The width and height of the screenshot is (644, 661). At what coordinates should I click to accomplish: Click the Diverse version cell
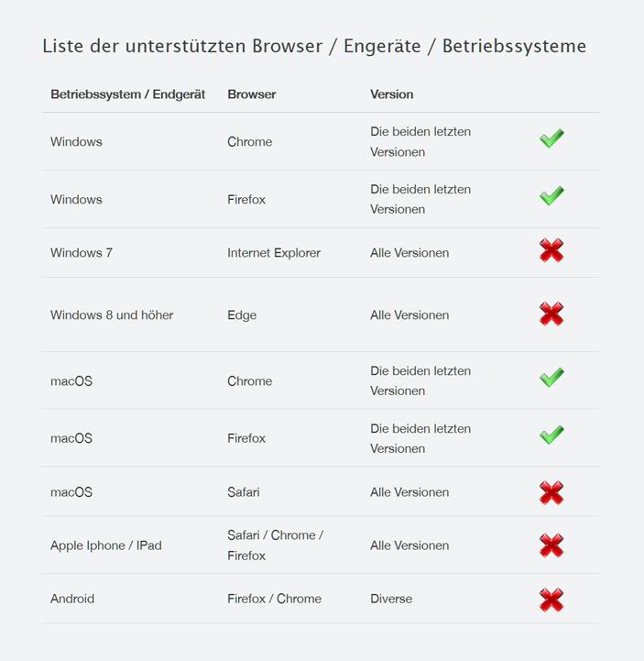pyautogui.click(x=391, y=599)
